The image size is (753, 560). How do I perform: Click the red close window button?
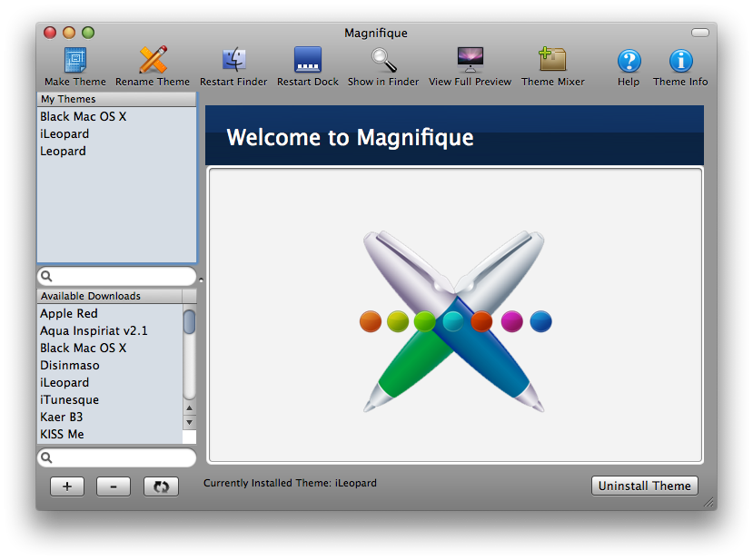point(50,33)
